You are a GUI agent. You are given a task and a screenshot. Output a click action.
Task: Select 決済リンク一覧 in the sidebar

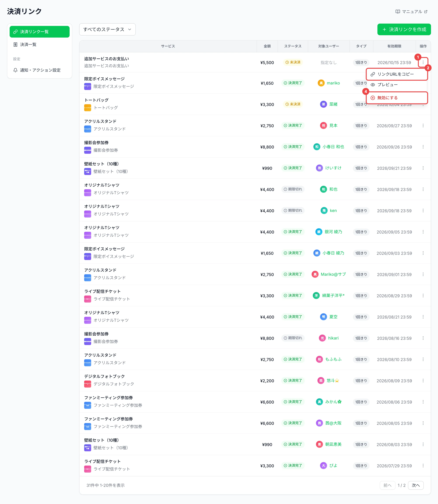click(x=40, y=32)
